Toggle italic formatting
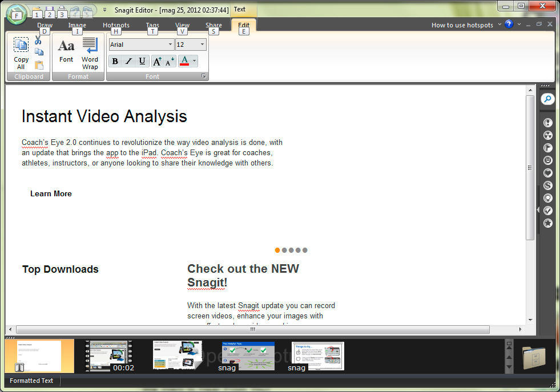Image resolution: width=560 pixels, height=392 pixels. point(128,62)
